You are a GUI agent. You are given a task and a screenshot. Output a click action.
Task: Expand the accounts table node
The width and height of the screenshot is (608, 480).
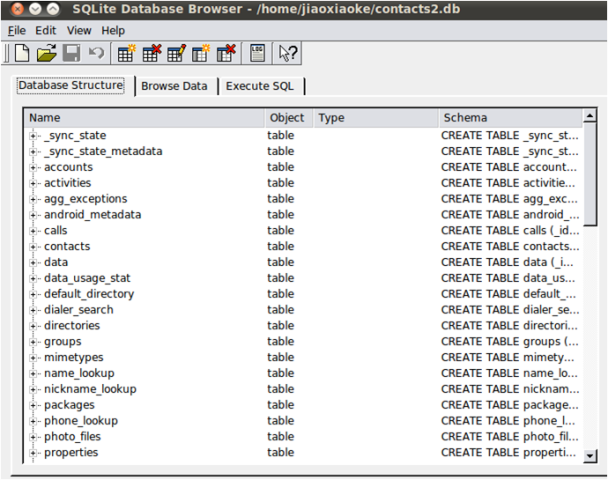coord(34,167)
